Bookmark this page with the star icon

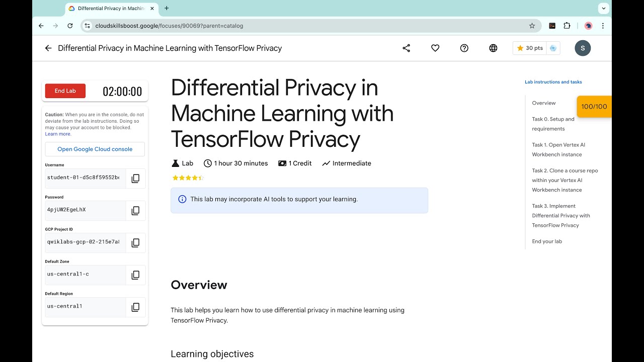pyautogui.click(x=532, y=26)
